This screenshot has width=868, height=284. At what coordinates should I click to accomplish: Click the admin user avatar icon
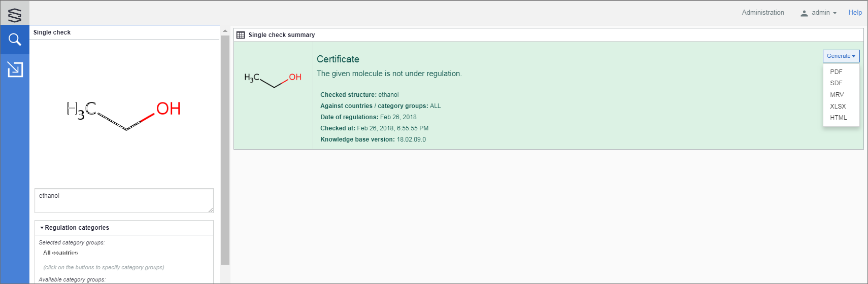click(804, 13)
